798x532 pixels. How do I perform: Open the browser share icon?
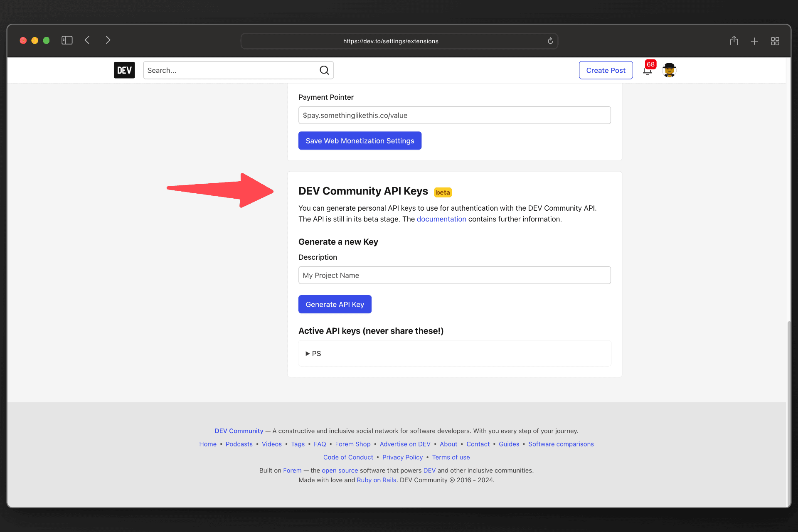tap(734, 41)
